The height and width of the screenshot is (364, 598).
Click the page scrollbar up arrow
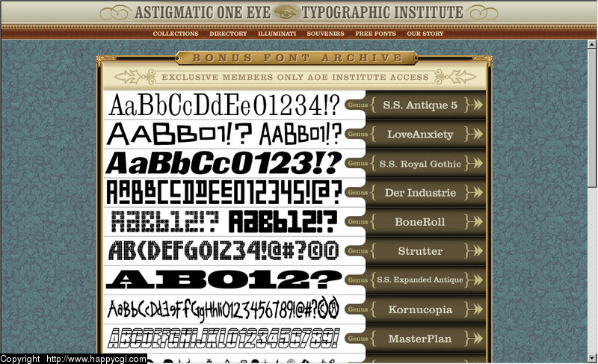pos(592,44)
